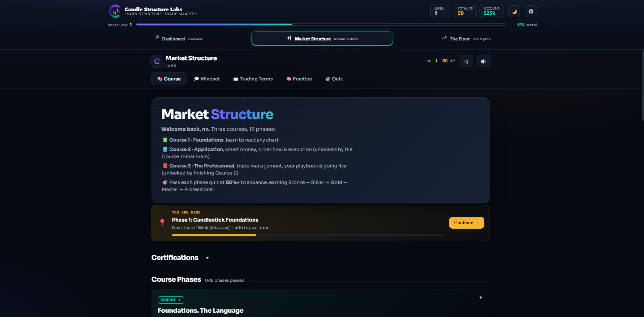Select the Quiz tab
This screenshot has width=644, height=317.
(334, 79)
